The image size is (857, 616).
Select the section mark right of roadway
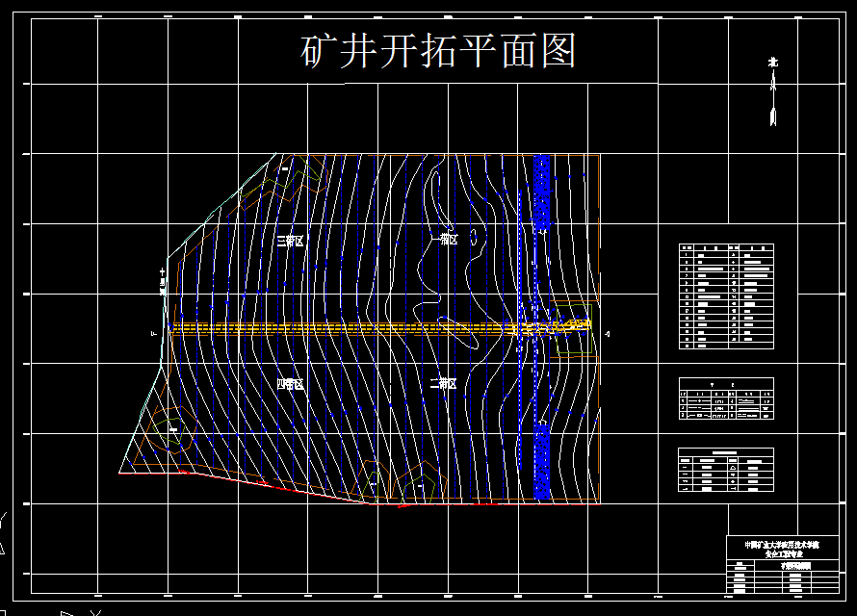coord(608,334)
